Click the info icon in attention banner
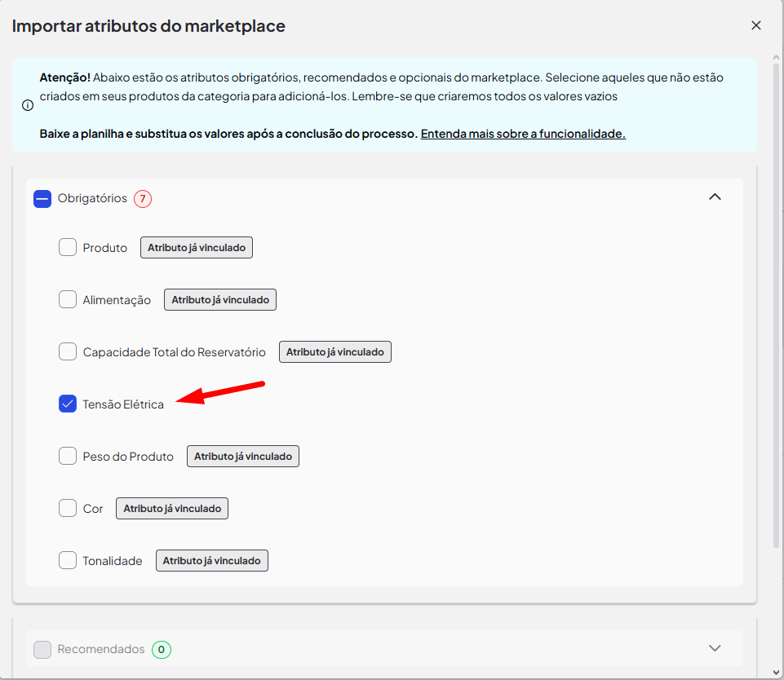The height and width of the screenshot is (680, 784). coord(28,105)
